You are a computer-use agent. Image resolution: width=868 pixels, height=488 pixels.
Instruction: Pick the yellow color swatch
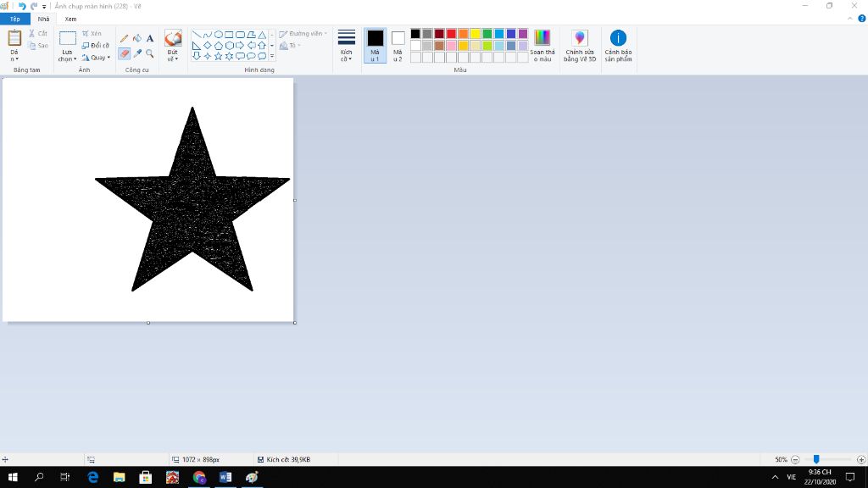[x=475, y=34]
